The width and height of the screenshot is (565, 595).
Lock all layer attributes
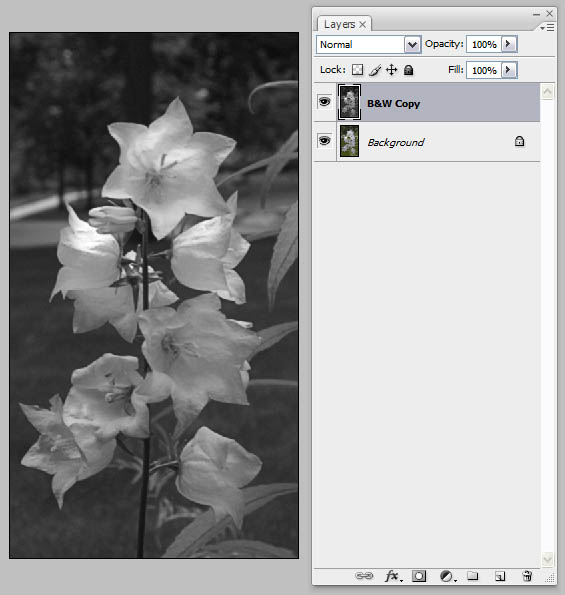coord(408,70)
